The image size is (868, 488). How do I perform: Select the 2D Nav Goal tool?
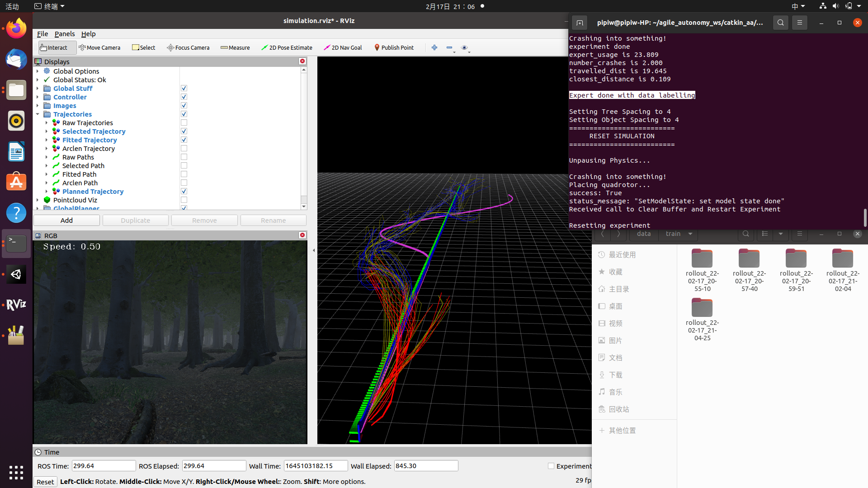click(342, 47)
